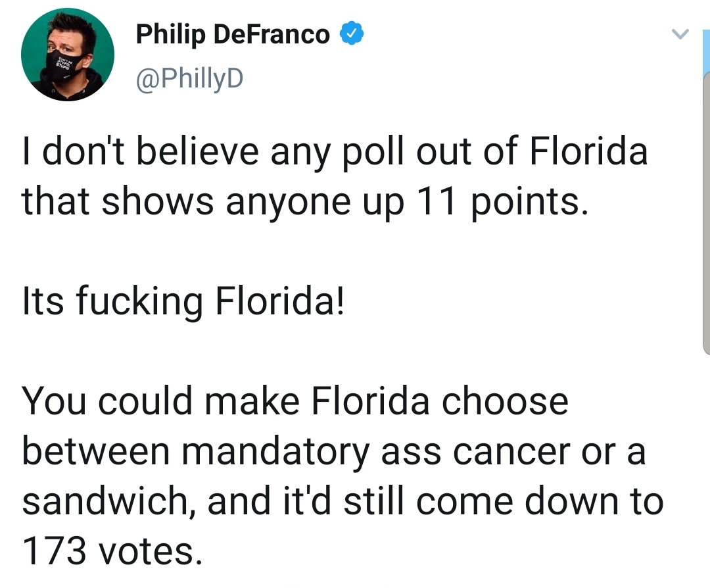
Task: Open the Philip DeFranco display name
Action: [x=233, y=34]
